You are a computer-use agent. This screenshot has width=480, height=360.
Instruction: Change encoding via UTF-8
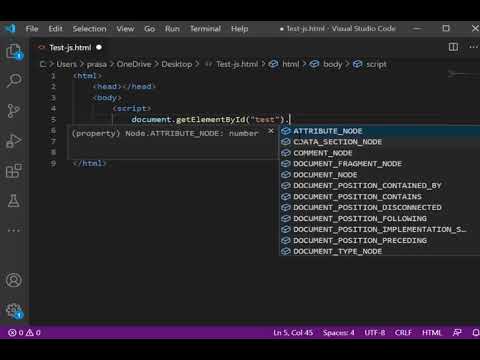(375, 332)
